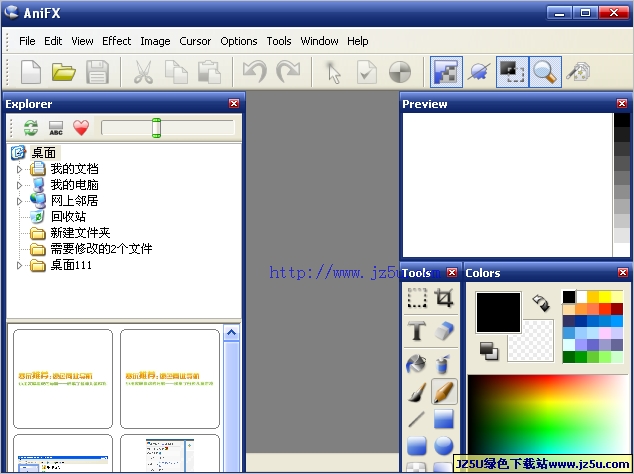Viewport: 634px width, 474px height.
Task: Click the magic wand batch icon
Action: click(x=578, y=72)
